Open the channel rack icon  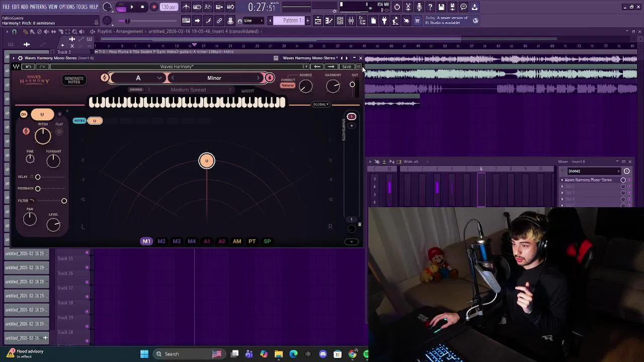tap(340, 21)
